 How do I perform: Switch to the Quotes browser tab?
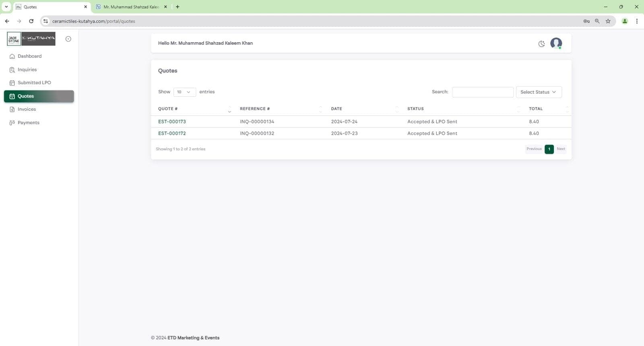point(51,7)
